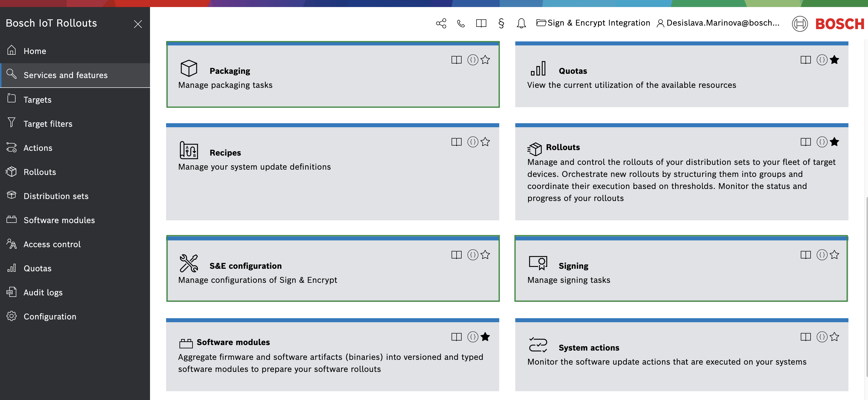This screenshot has height=400, width=868.
Task: Click the Quotas sidebar bar-chart icon
Action: point(12,268)
